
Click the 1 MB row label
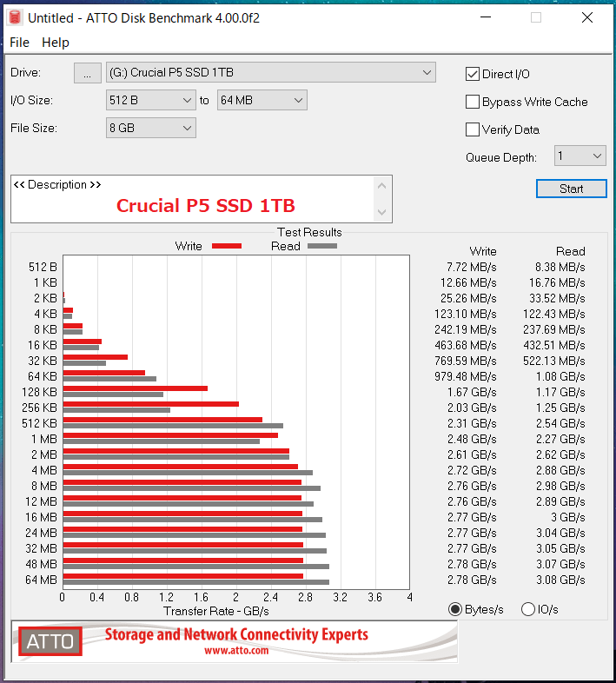[x=44, y=439]
